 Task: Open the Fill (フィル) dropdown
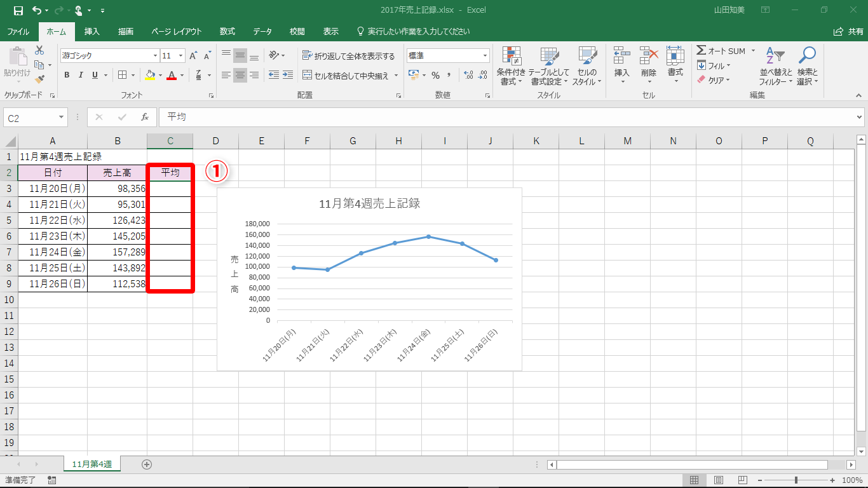(714, 65)
